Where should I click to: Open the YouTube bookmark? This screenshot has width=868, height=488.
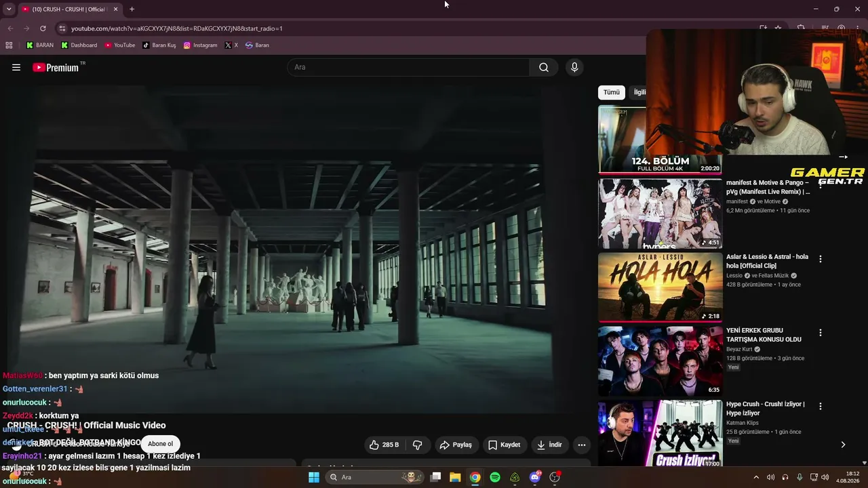pos(119,45)
